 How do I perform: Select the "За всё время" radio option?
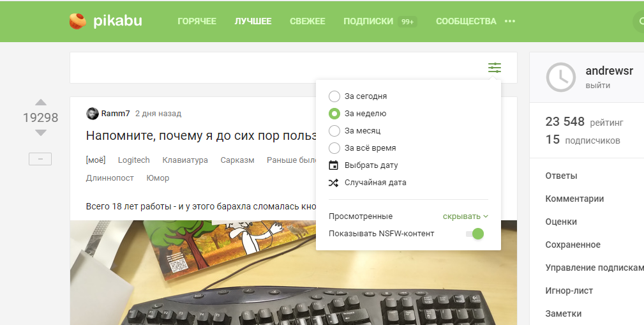click(x=334, y=148)
